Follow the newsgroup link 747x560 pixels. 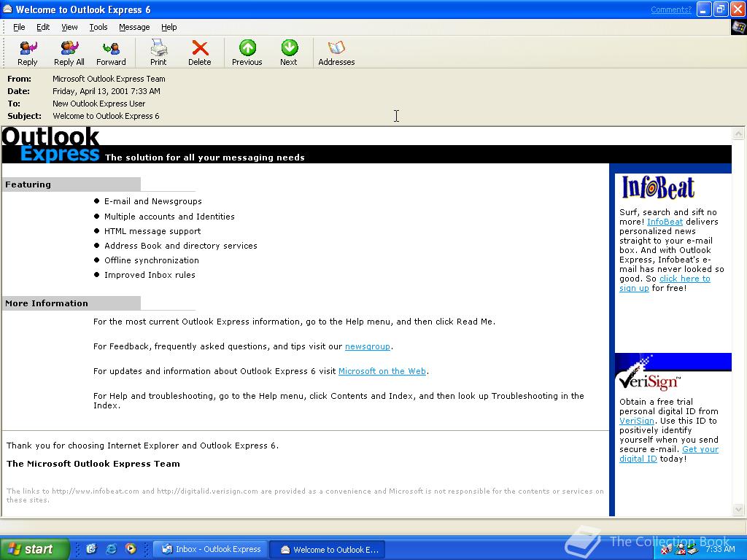pyautogui.click(x=368, y=346)
